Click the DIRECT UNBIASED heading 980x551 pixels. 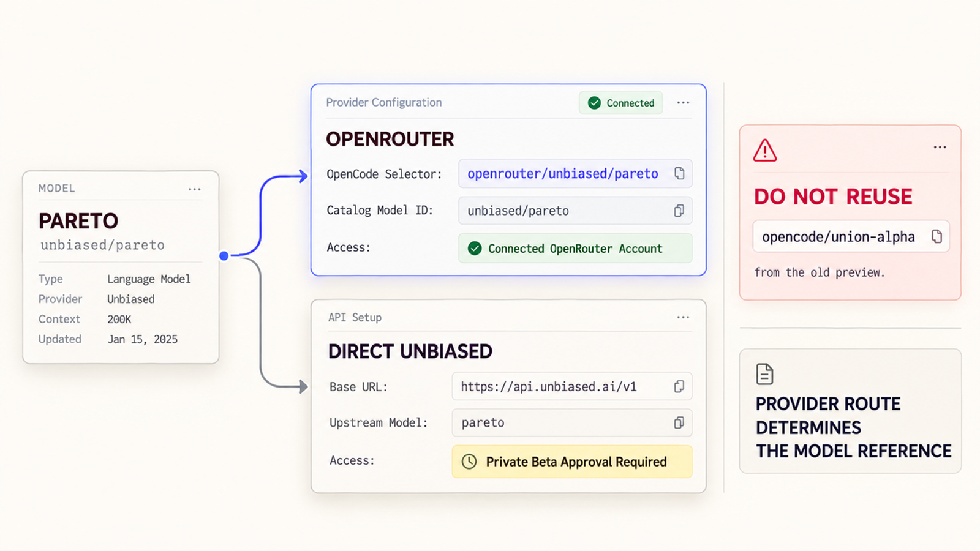click(x=410, y=351)
